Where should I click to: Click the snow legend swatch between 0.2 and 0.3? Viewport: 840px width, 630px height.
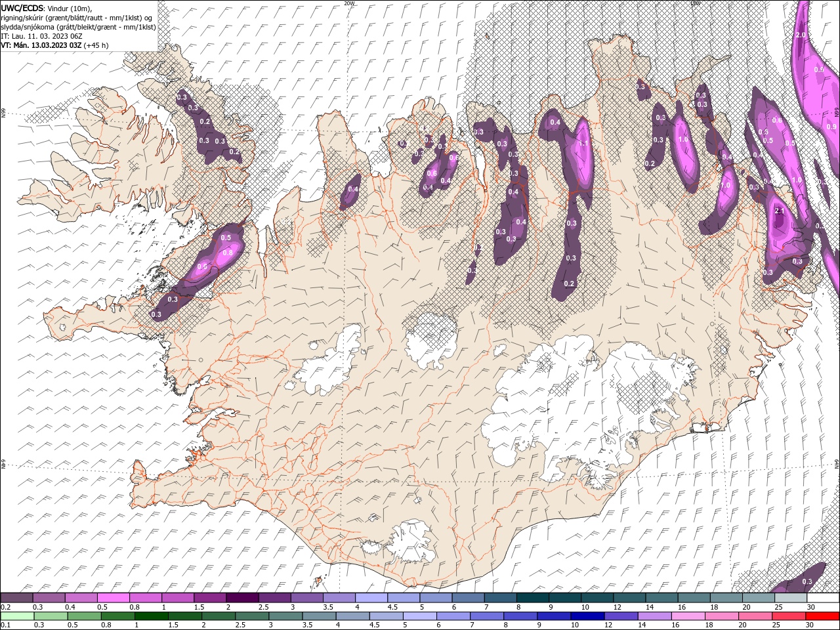[16, 598]
